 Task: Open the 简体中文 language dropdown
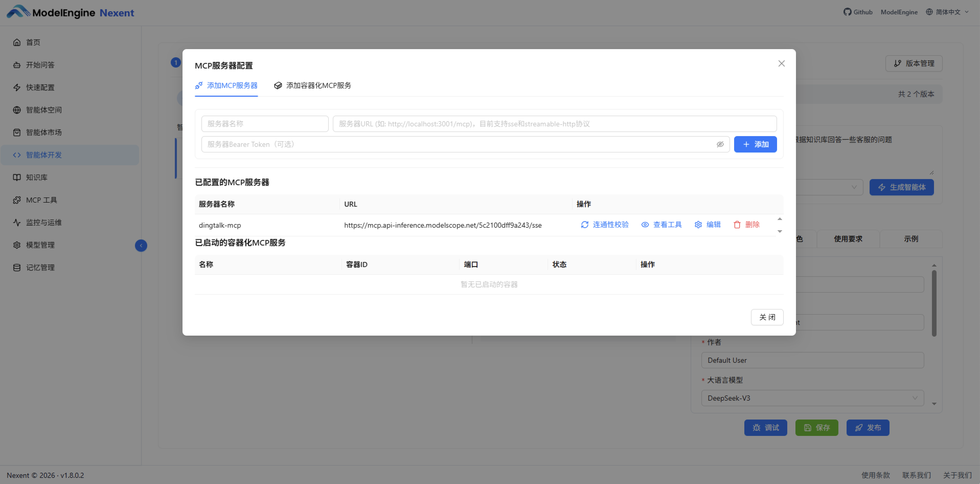coord(948,12)
